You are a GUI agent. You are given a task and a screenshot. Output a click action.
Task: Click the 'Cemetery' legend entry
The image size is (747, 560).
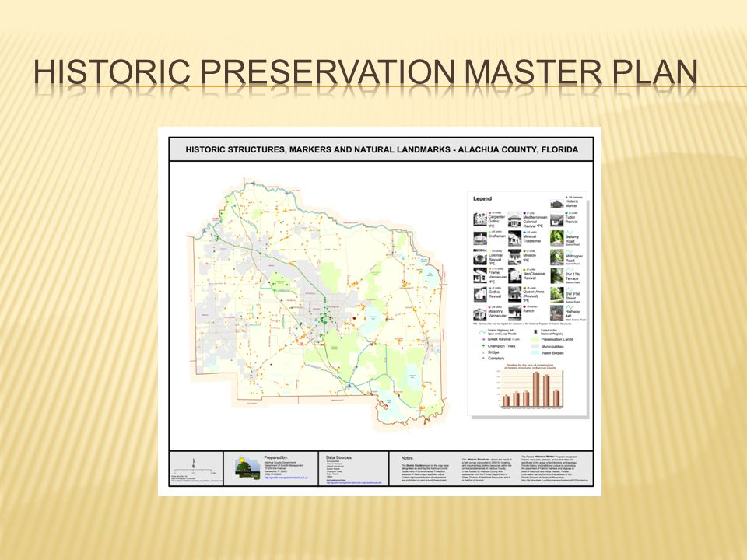point(493,358)
